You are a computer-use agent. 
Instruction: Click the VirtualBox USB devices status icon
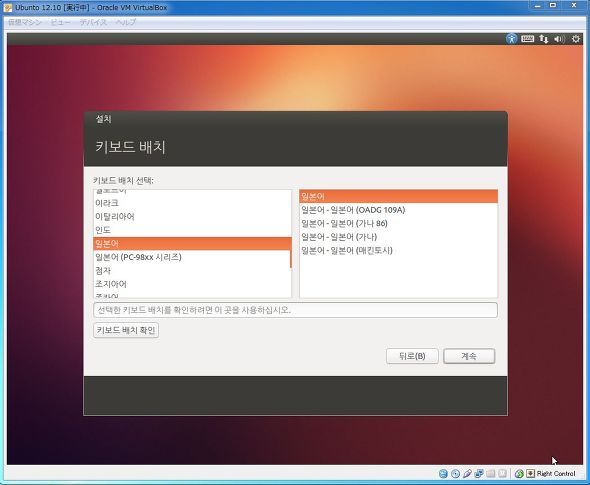[467, 474]
